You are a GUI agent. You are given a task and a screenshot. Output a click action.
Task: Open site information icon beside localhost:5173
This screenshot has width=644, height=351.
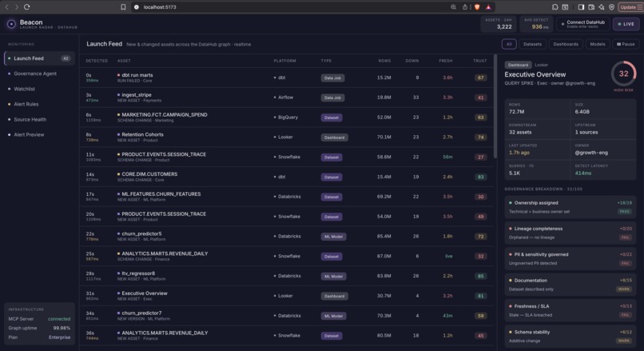tap(137, 7)
